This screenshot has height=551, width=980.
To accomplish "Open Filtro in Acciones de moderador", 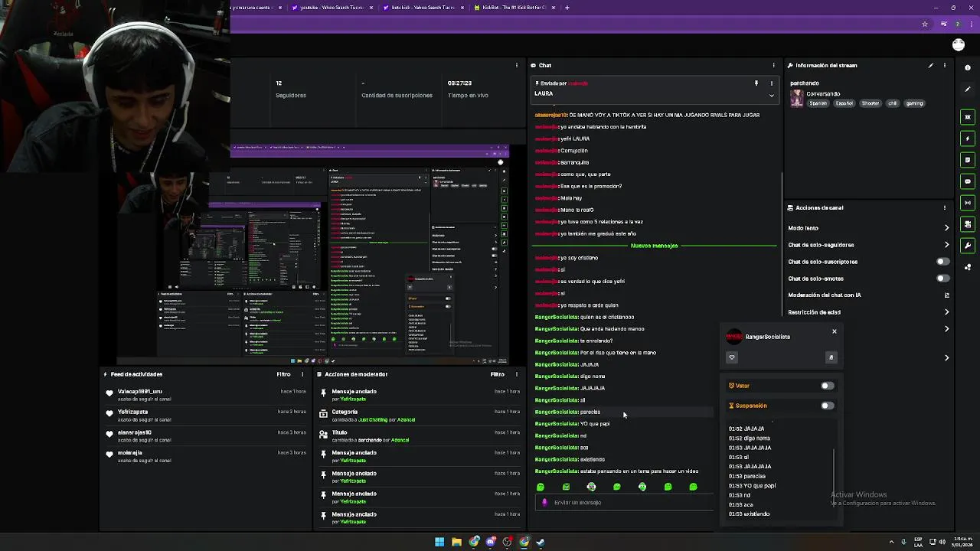I will [497, 374].
